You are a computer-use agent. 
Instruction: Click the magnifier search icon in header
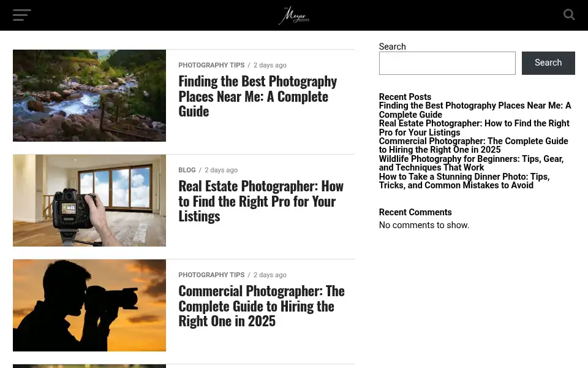(x=569, y=15)
